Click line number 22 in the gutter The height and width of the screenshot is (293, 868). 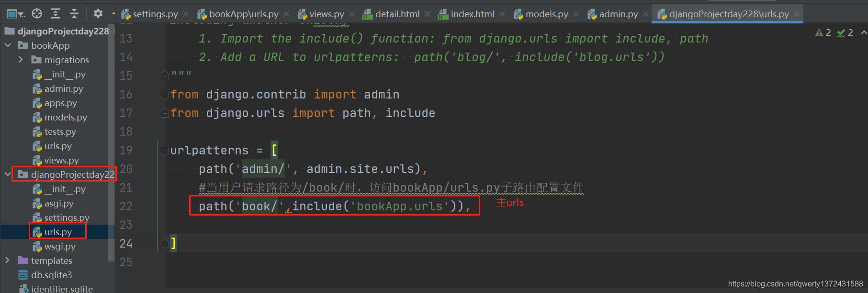[126, 206]
